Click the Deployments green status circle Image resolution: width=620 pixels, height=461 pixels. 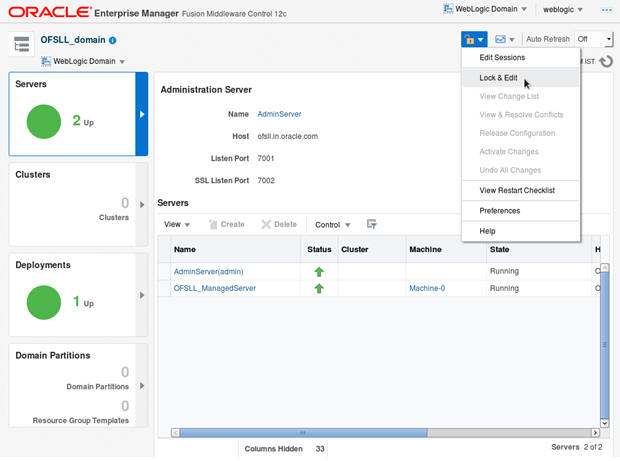44,302
